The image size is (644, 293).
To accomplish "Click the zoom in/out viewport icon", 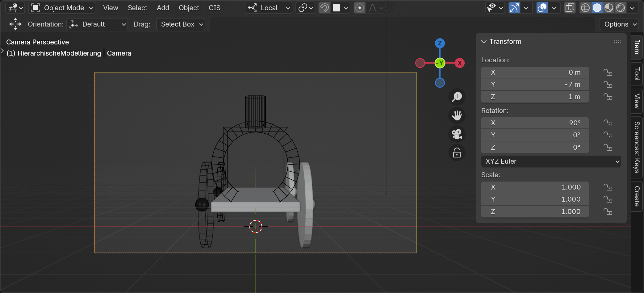I will tap(457, 97).
